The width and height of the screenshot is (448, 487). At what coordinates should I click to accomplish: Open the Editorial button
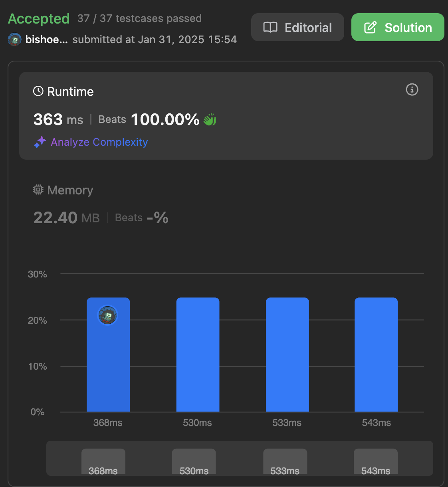297,27
